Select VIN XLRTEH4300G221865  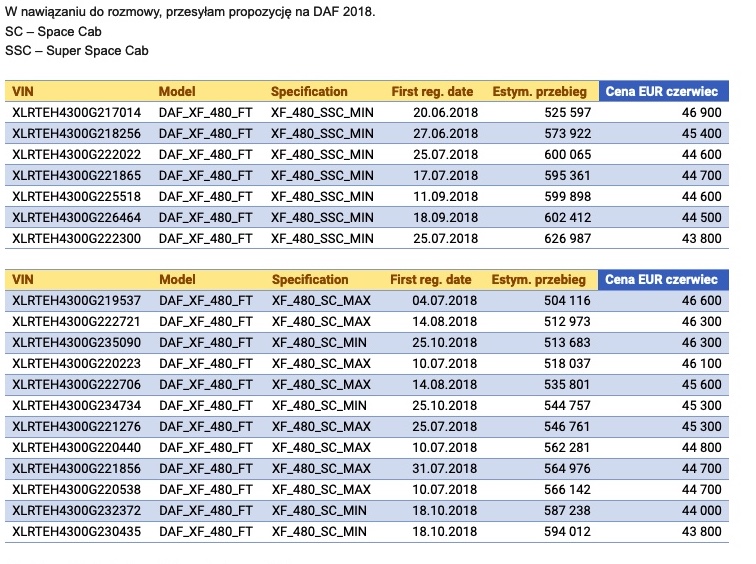(x=77, y=175)
